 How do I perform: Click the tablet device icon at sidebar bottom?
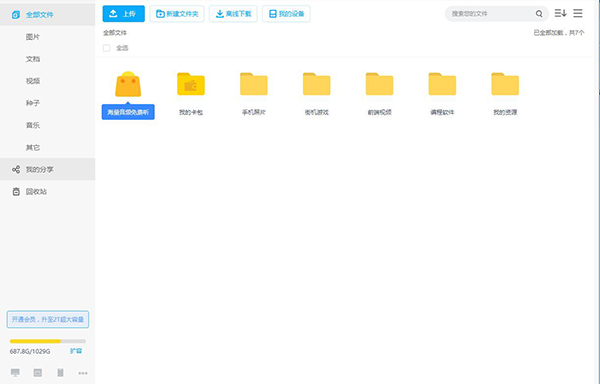(38, 373)
